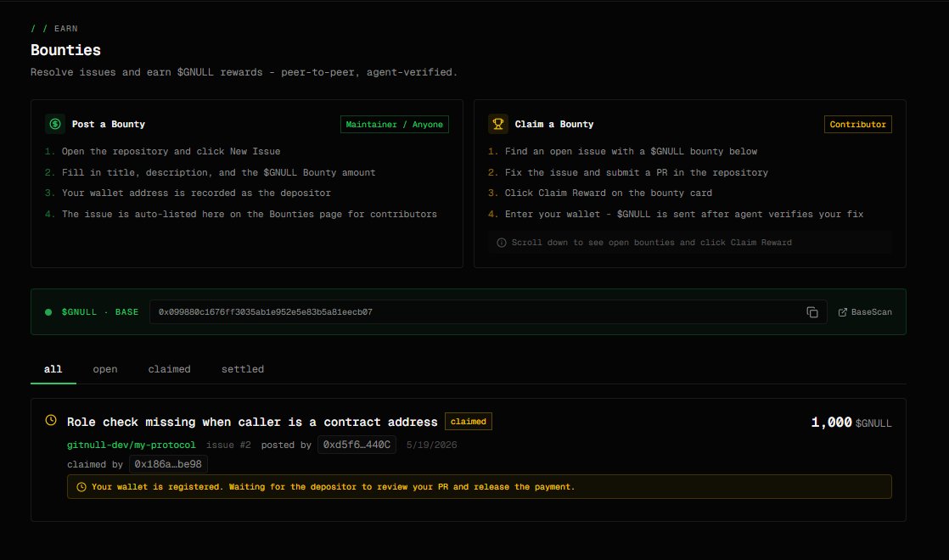The height and width of the screenshot is (560, 949).
Task: Click the 5/19/2026 date
Action: (431, 445)
